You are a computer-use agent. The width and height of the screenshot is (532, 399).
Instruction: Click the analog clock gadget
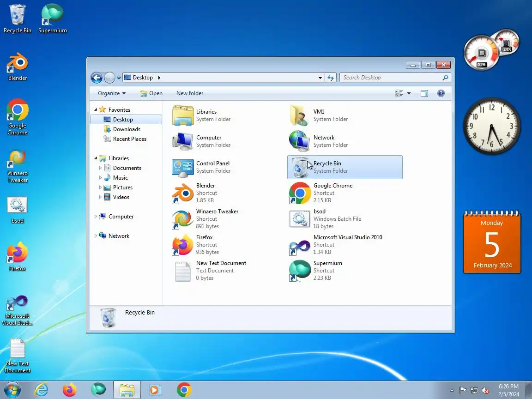pos(492,126)
